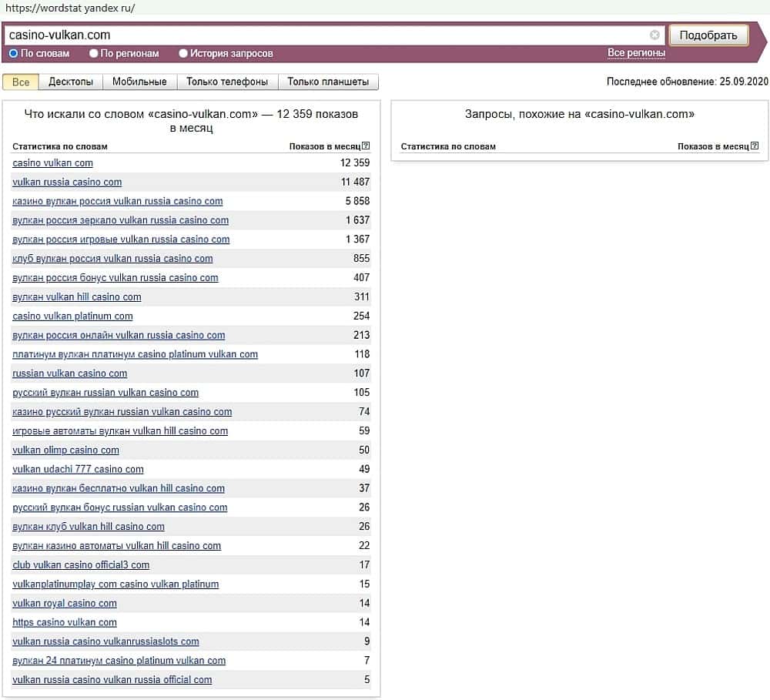Clear the search field with the X icon

654,35
